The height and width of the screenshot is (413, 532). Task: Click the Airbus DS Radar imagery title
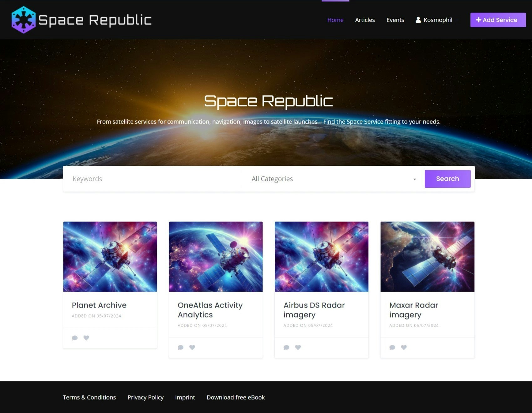click(314, 310)
